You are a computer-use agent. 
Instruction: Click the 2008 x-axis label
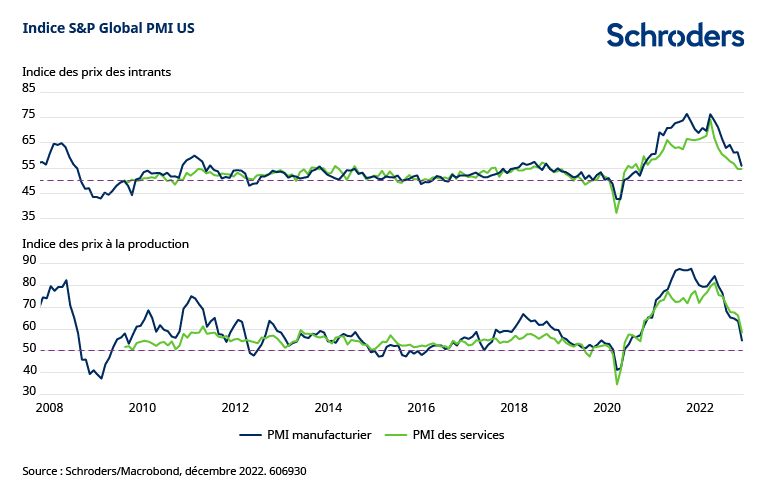click(50, 408)
